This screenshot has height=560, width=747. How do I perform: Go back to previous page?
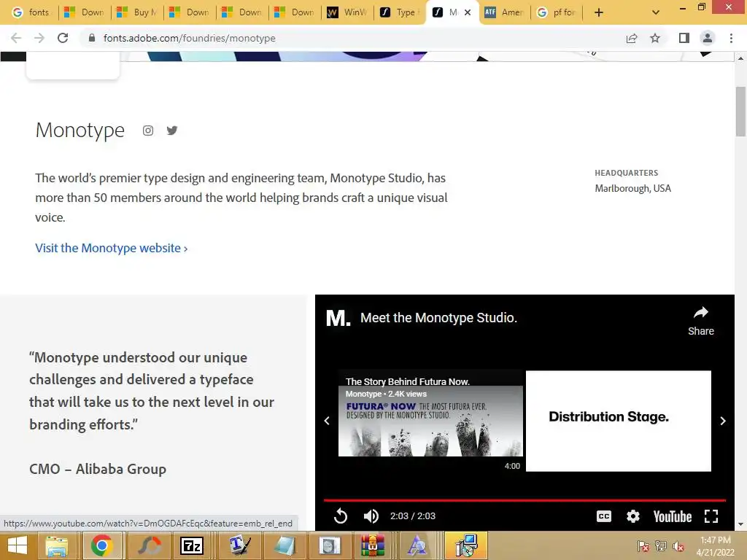point(16,38)
